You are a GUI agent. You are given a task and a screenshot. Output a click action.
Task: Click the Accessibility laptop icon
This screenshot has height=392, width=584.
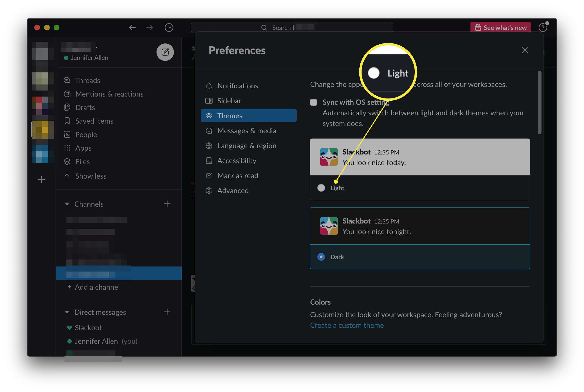(209, 161)
